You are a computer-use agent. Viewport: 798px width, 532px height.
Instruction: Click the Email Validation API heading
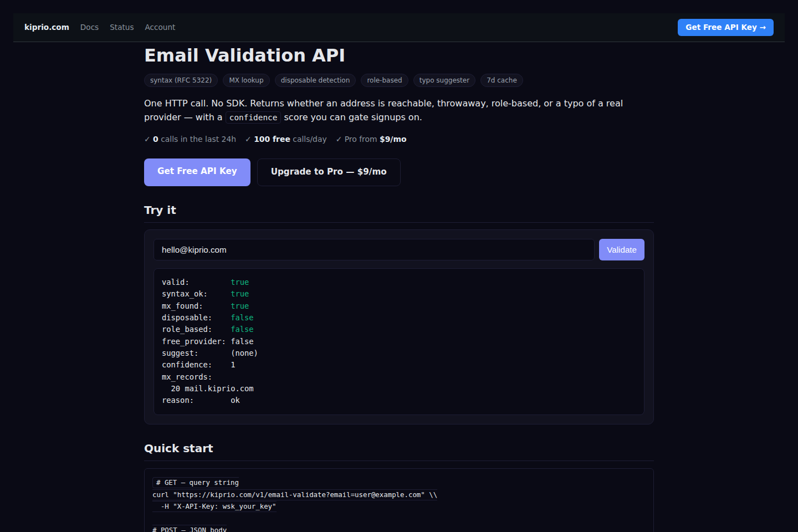(244, 55)
